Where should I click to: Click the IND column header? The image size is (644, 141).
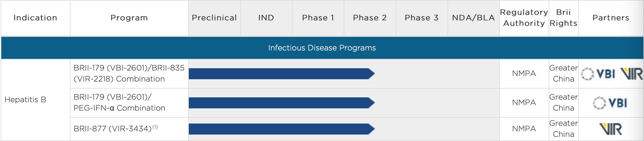[x=266, y=18]
